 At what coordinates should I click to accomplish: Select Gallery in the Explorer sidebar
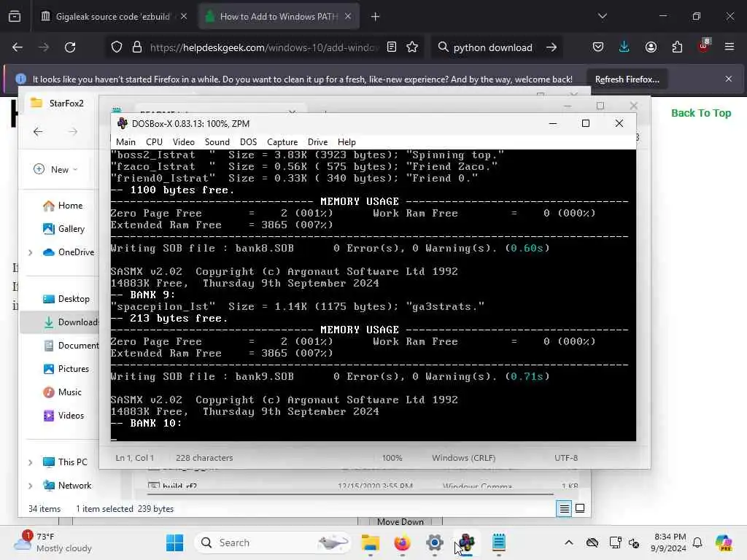pos(64,229)
